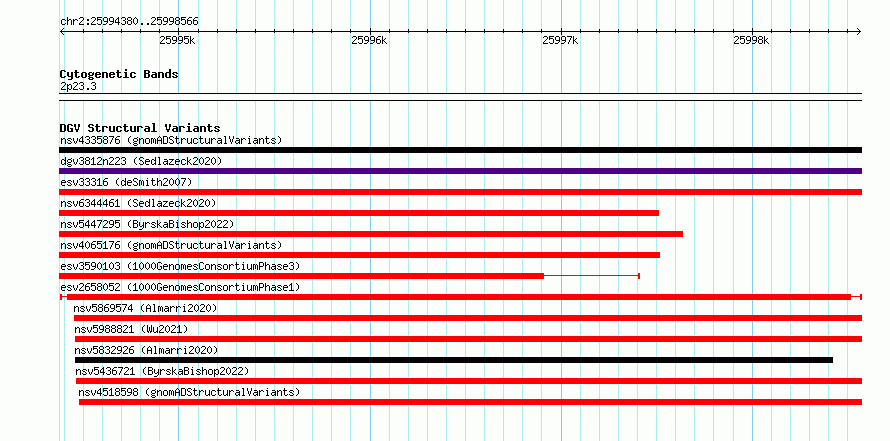Click the nsv4335876 gnomADStructuralVariants label
Image resolution: width=890 pixels, height=441 pixels.
point(171,140)
